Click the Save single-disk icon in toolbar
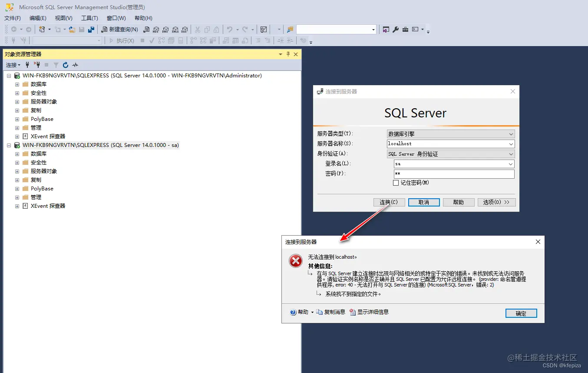The width and height of the screenshot is (588, 373). (82, 30)
